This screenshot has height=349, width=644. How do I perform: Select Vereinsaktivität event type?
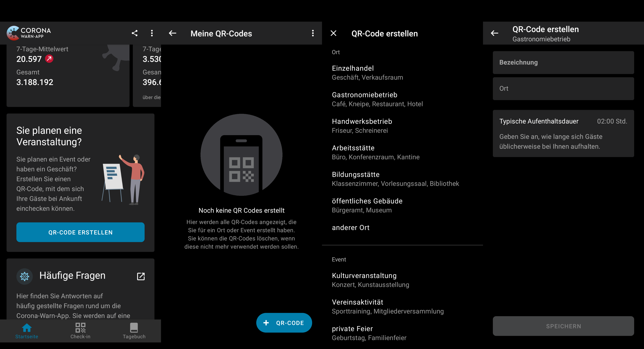click(x=402, y=306)
